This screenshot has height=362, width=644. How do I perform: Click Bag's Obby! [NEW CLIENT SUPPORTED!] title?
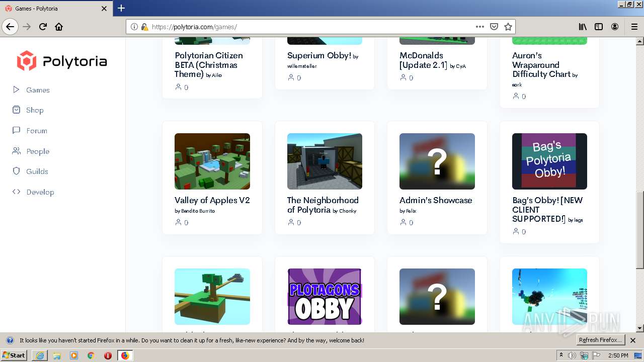click(547, 210)
